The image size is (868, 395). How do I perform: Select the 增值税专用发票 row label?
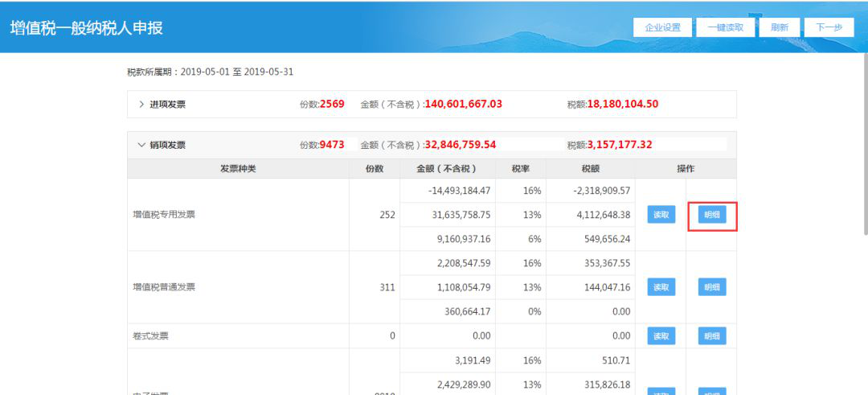point(164,215)
